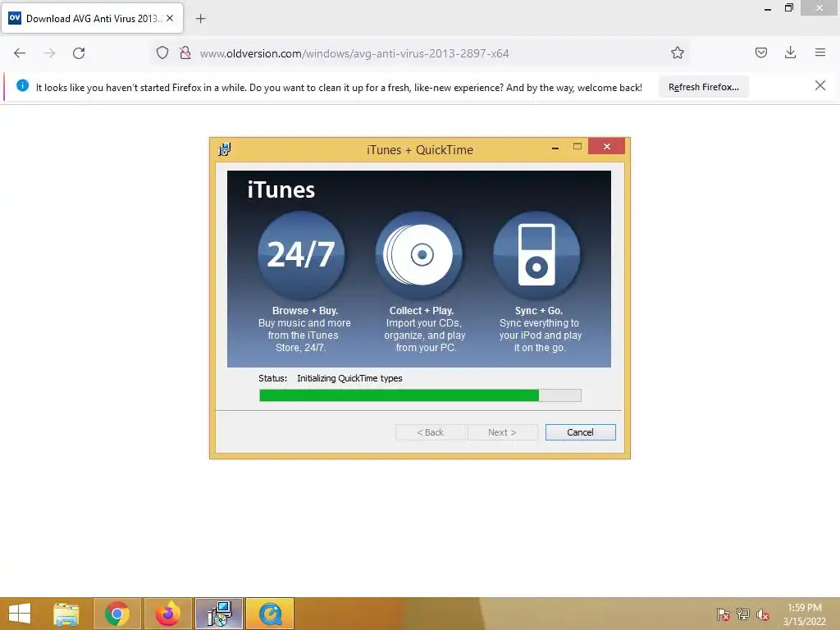The height and width of the screenshot is (630, 840).
Task: Maximize the Firefox browser window
Action: pos(788,8)
